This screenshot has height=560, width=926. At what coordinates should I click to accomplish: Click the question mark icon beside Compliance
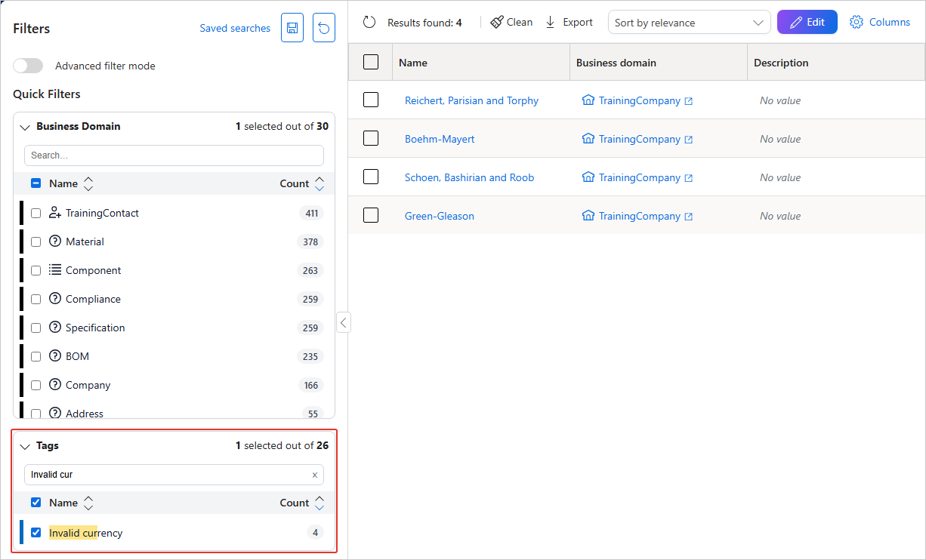click(x=54, y=299)
